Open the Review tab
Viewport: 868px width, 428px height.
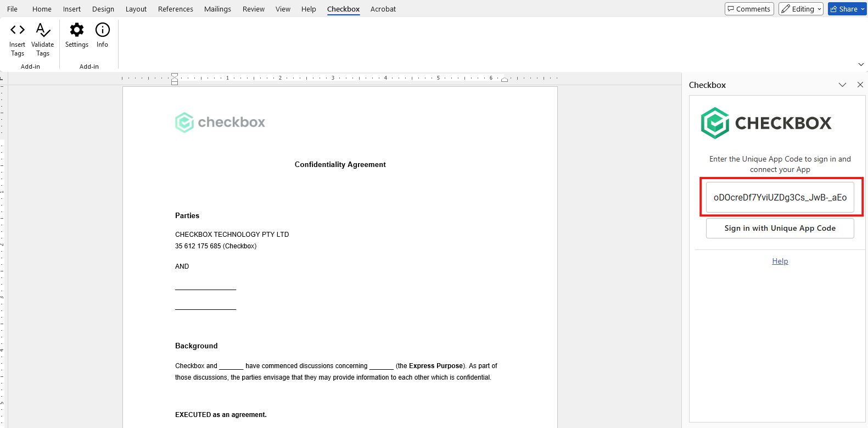click(254, 9)
